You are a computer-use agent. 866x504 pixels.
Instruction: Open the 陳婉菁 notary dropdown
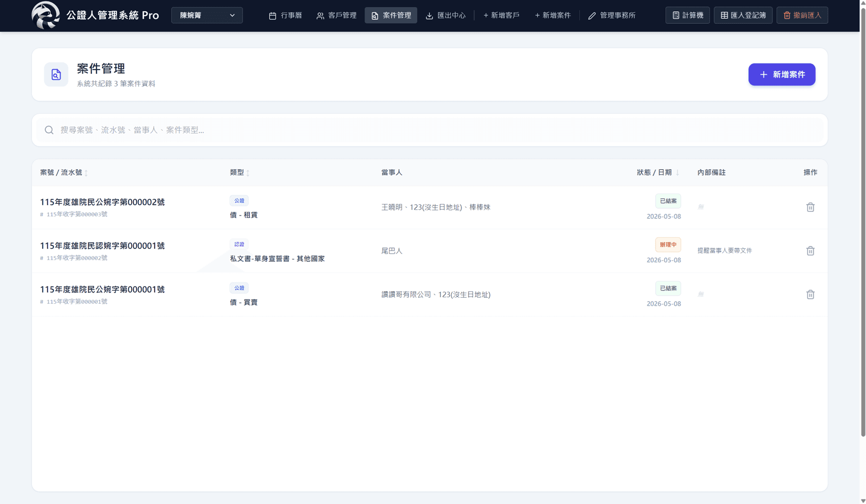(x=207, y=15)
